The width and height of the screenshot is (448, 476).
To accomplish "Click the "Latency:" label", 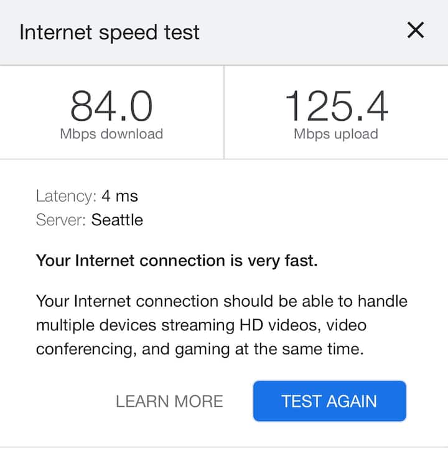I will coord(66,197).
